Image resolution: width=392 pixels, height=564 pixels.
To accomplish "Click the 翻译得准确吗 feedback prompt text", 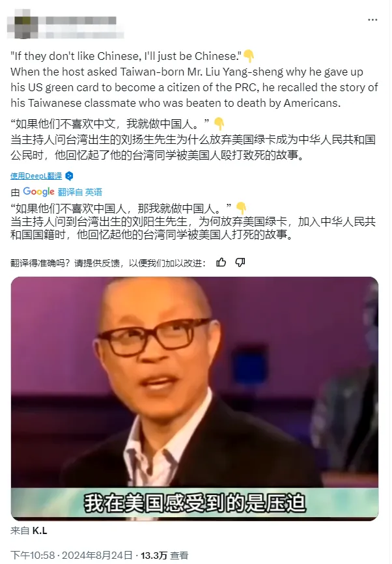I will 108,263.
